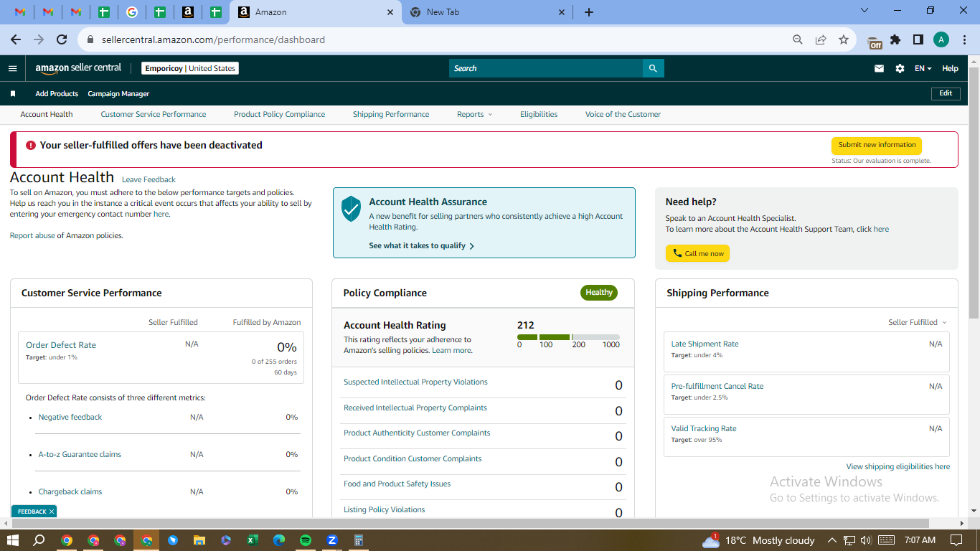Open Spotify from the taskbar
This screenshot has width=980, height=551.
[306, 540]
